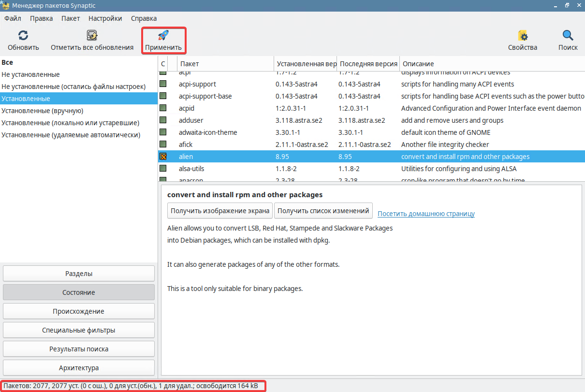Open the Пакет menu
The image size is (585, 392).
71,18
